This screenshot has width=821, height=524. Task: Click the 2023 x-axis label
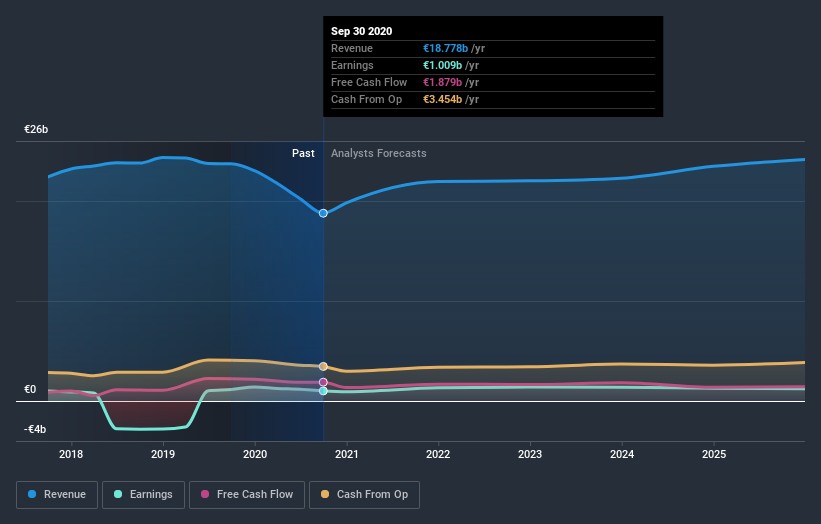click(x=530, y=454)
